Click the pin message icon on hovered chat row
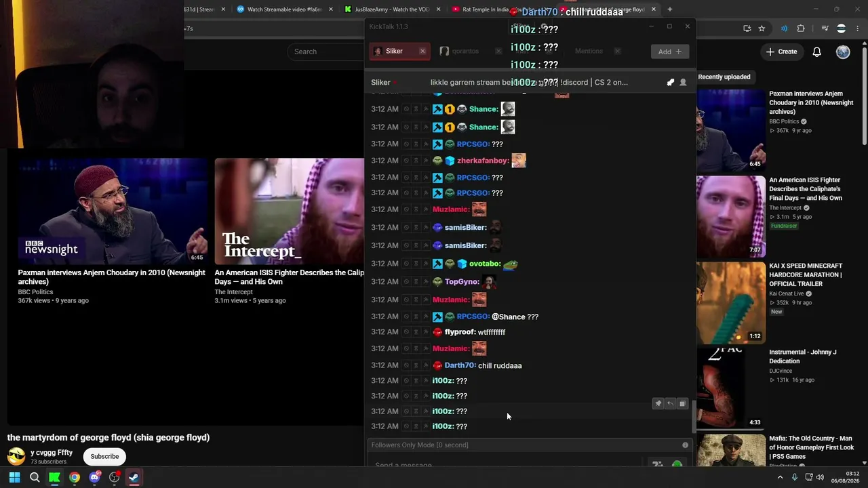This screenshot has width=868, height=488. point(658,404)
